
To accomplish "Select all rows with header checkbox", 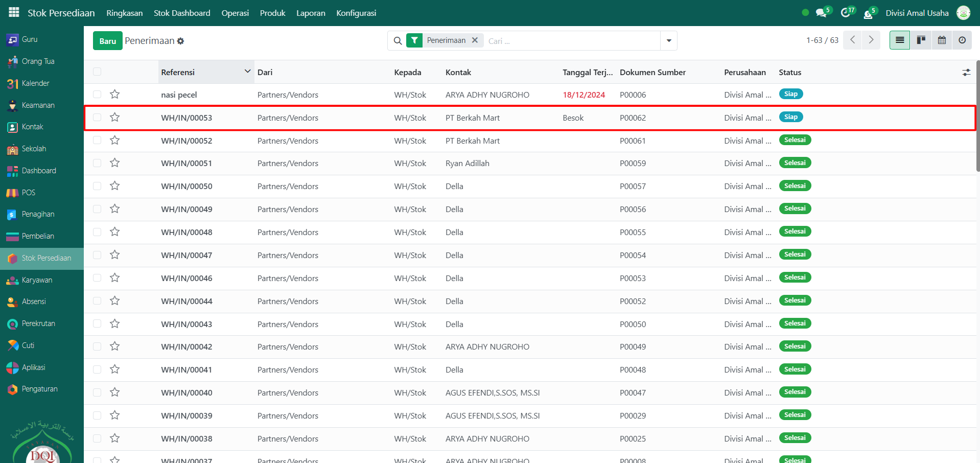I will coord(97,72).
